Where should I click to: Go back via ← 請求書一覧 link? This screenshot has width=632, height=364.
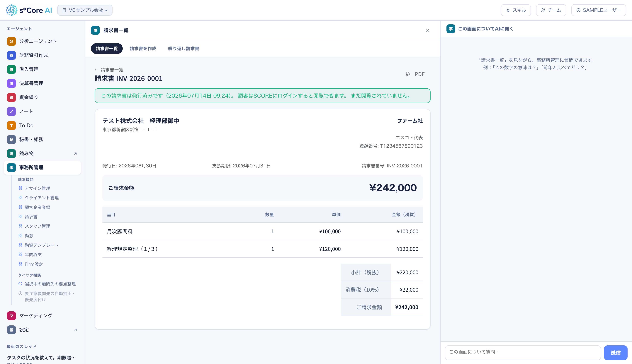109,70
